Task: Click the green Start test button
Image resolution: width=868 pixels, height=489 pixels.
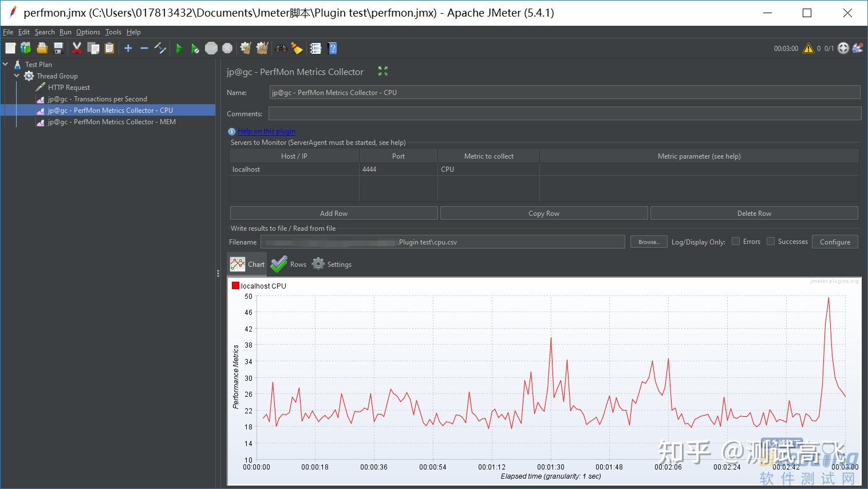Action: (x=179, y=49)
